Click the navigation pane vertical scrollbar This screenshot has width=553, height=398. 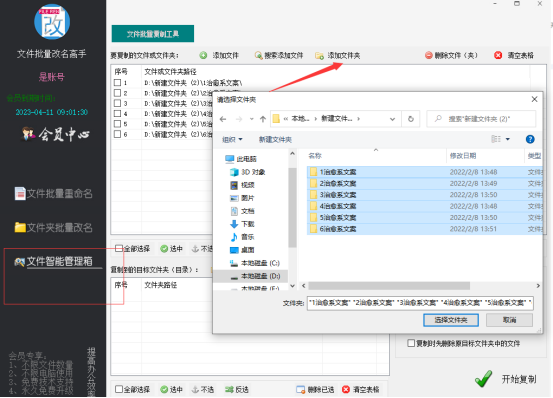(292, 208)
